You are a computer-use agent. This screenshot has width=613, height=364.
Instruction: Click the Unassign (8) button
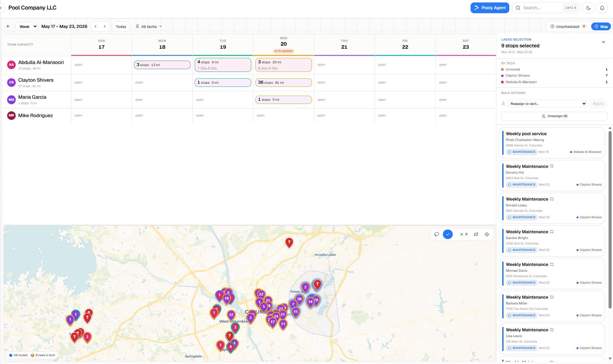pos(554,116)
